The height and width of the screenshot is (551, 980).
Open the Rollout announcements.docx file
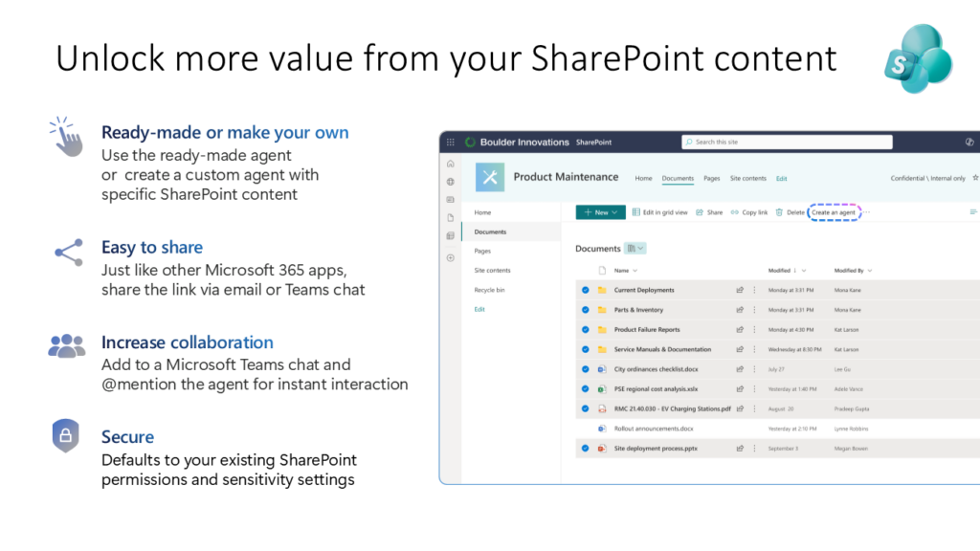(x=653, y=429)
